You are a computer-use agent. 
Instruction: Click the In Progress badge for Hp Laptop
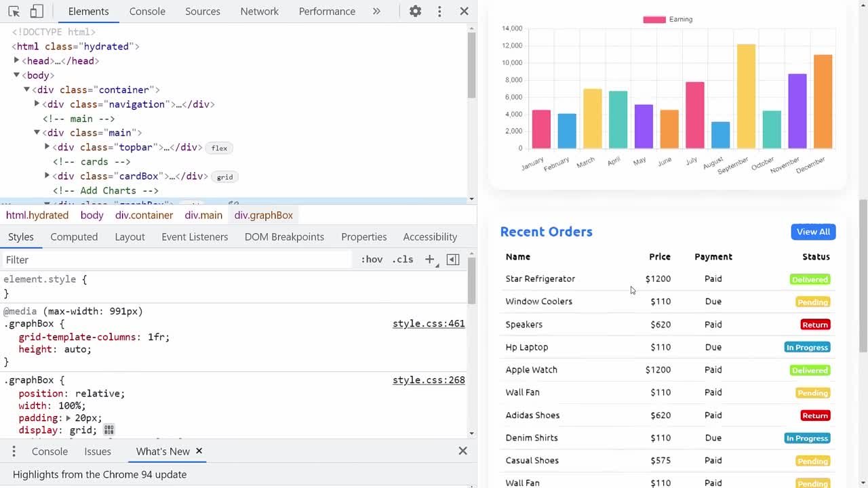pyautogui.click(x=807, y=348)
